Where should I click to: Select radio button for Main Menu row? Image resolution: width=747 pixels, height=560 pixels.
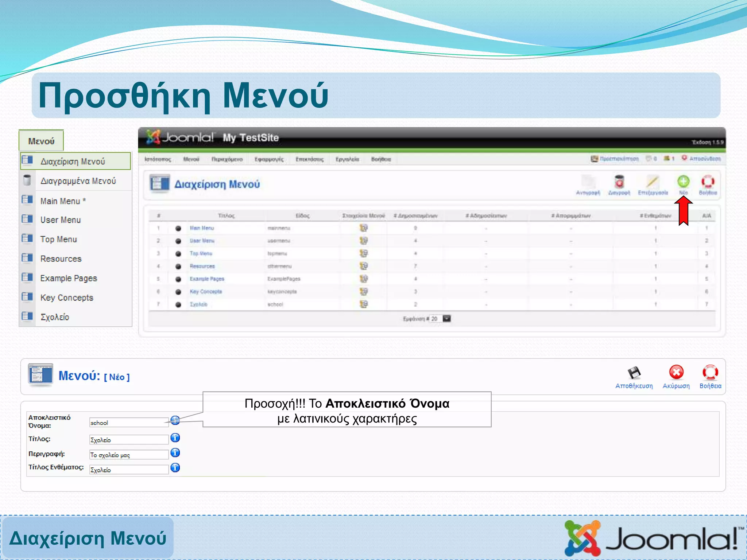[178, 229]
